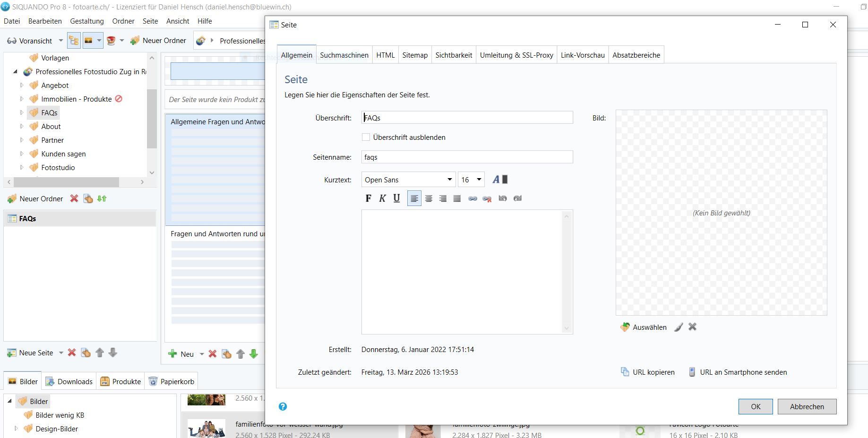This screenshot has width=868, height=438.
Task: Toggle underline formatting in Kurztext toolbar
Action: coord(396,198)
